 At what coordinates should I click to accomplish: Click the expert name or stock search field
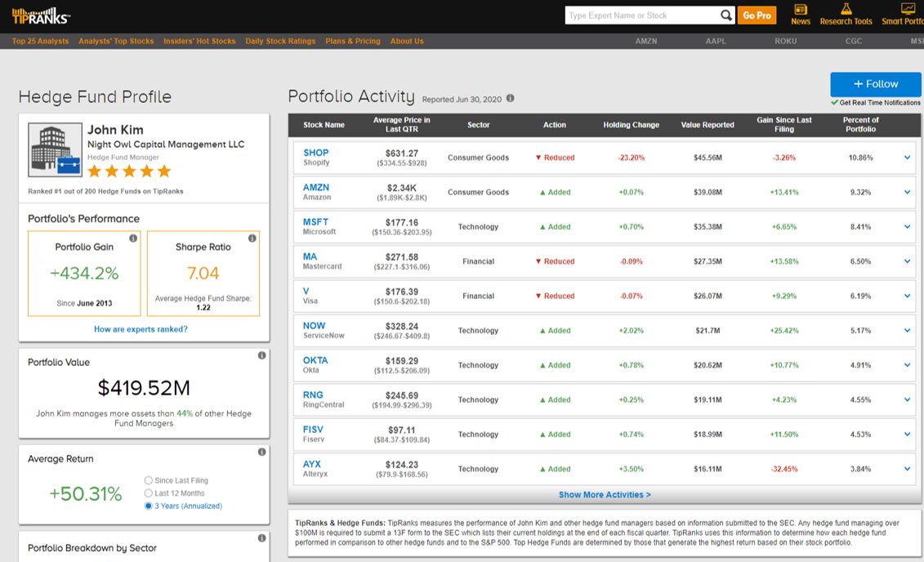pyautogui.click(x=641, y=16)
